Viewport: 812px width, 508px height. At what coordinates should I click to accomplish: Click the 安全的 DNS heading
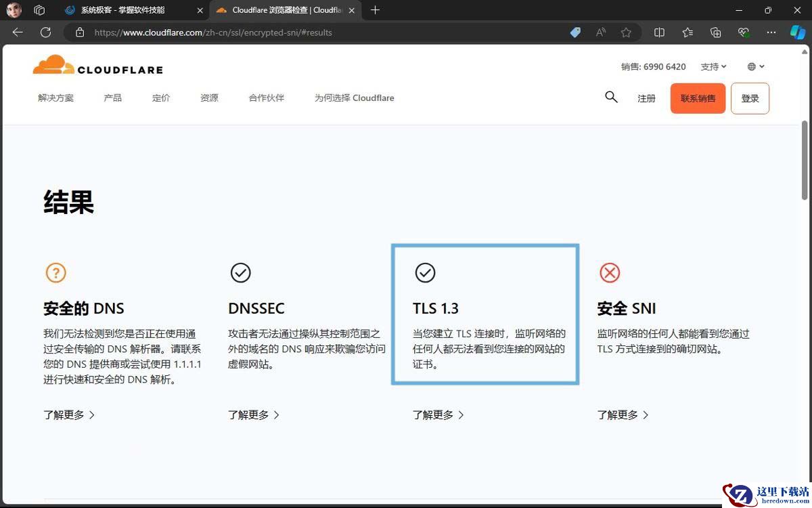(84, 308)
